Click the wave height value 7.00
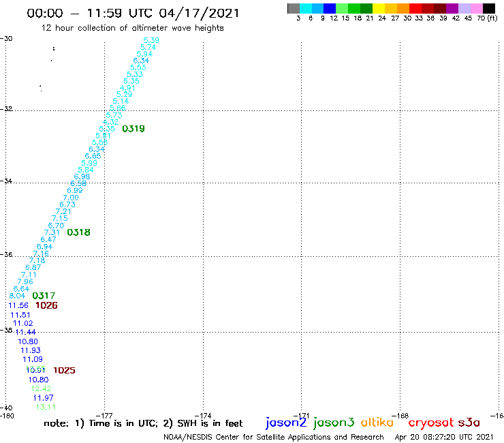Viewport: 504px width, 443px height. pyautogui.click(x=71, y=198)
